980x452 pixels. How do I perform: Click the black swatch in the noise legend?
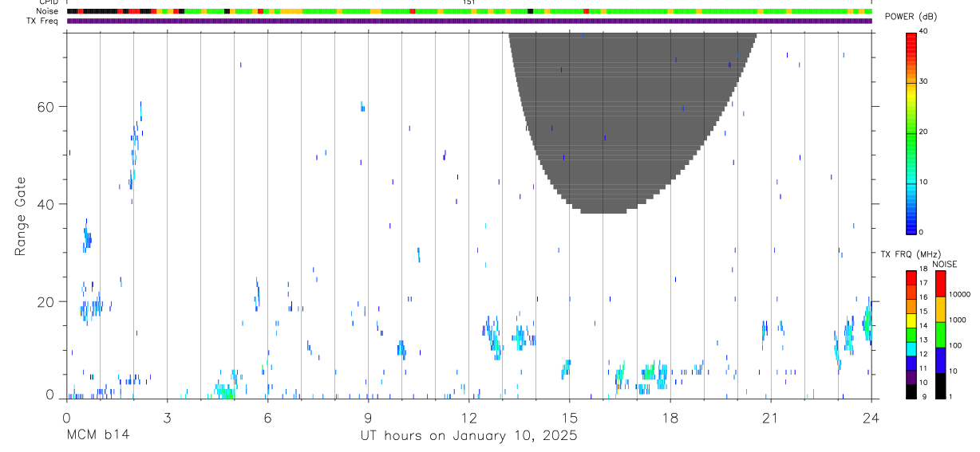point(940,386)
